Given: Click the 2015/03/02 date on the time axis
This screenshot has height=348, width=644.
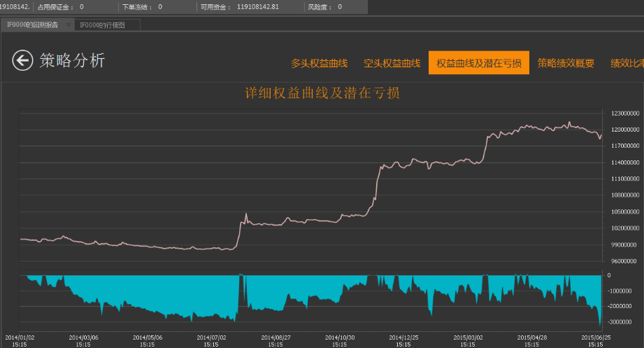Looking at the screenshot, I should pos(467,340).
